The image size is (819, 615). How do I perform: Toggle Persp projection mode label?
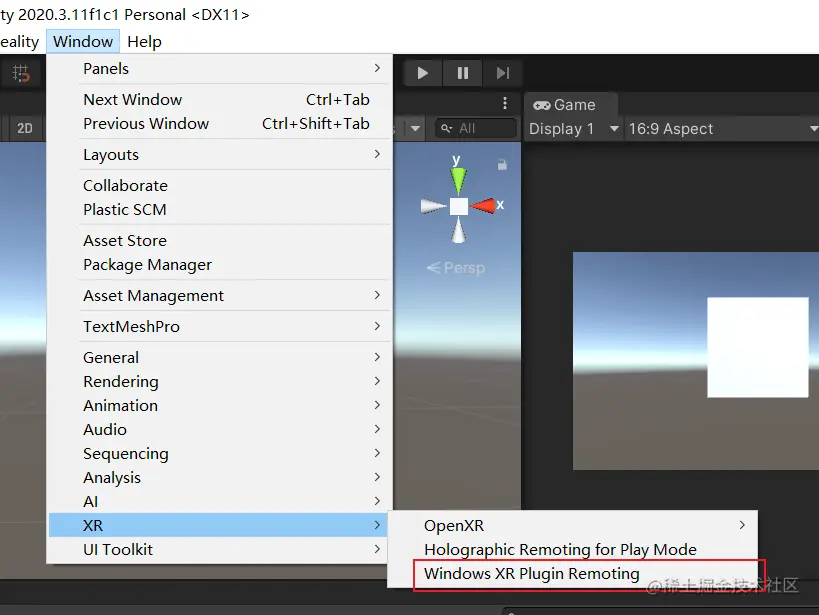click(456, 268)
